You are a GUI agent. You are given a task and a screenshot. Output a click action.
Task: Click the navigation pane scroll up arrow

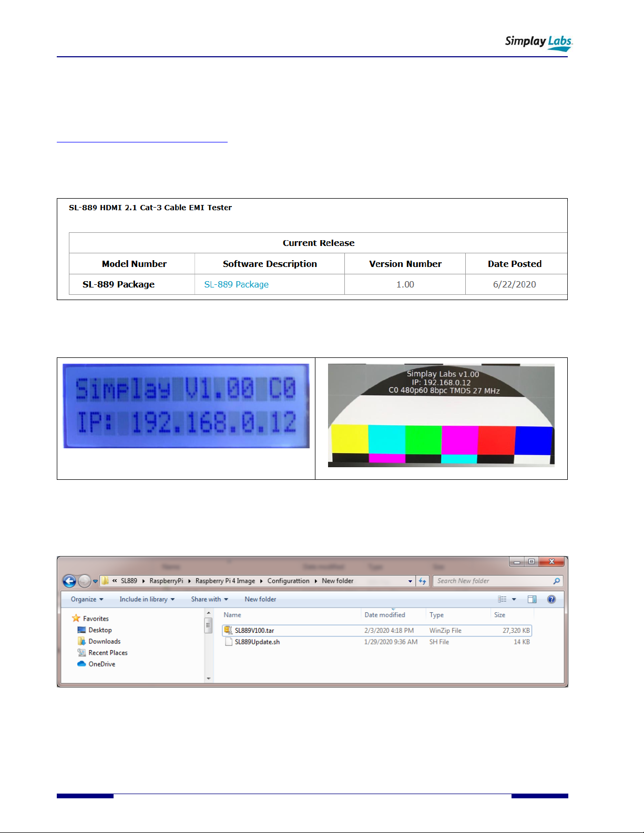[x=209, y=613]
